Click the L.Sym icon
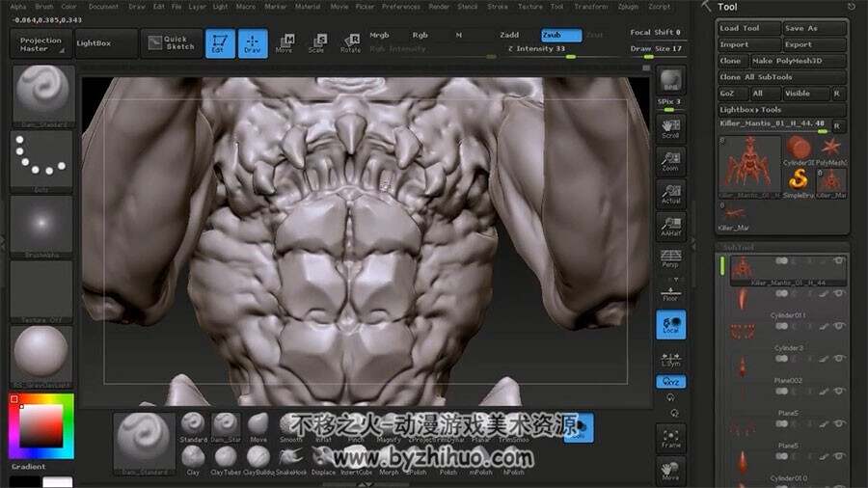Screen dimensions: 868x488 pyautogui.click(x=670, y=360)
